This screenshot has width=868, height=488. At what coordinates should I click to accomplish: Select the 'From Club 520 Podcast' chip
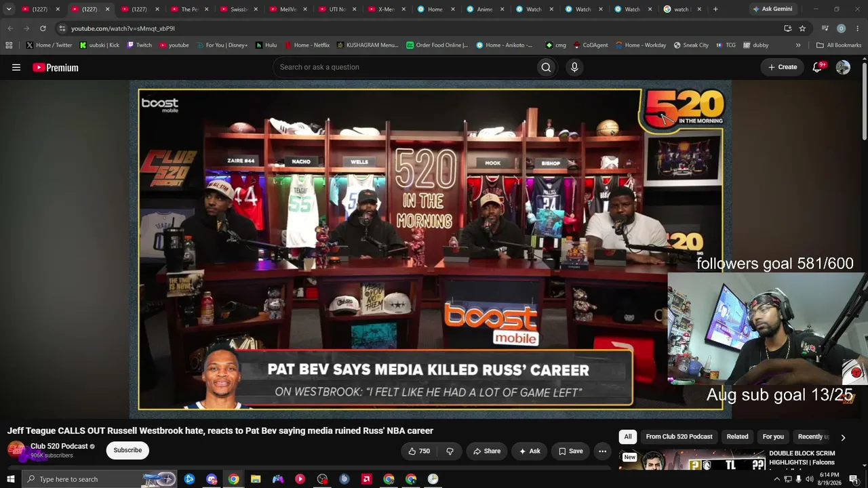click(679, 437)
